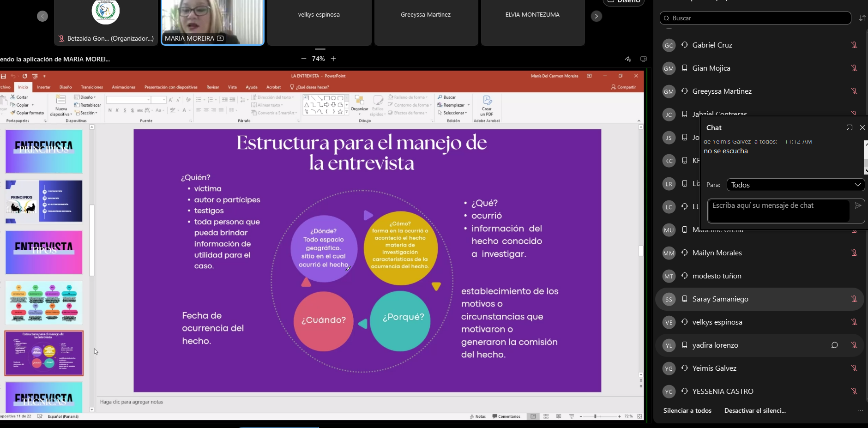
Task: Open more options ellipsis below participant list
Action: (860, 410)
